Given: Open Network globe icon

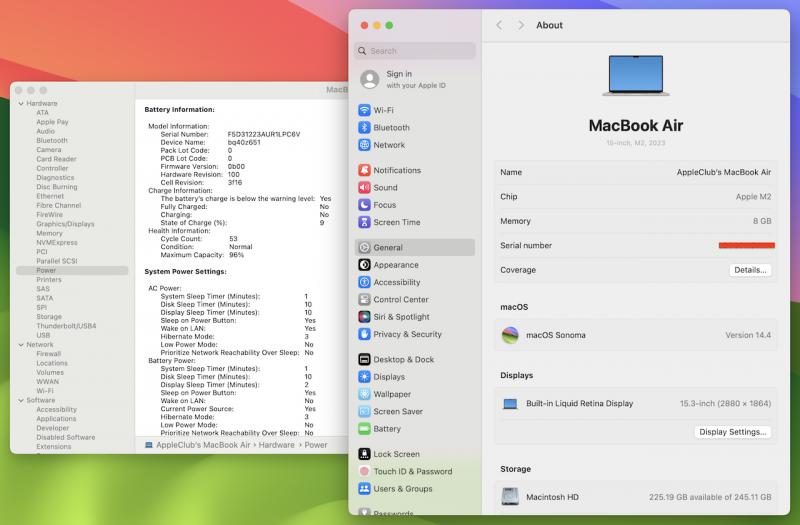Looking at the screenshot, I should [x=364, y=145].
